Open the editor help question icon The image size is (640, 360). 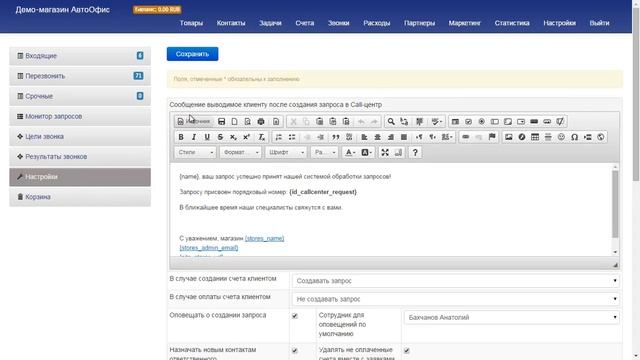[x=415, y=153]
